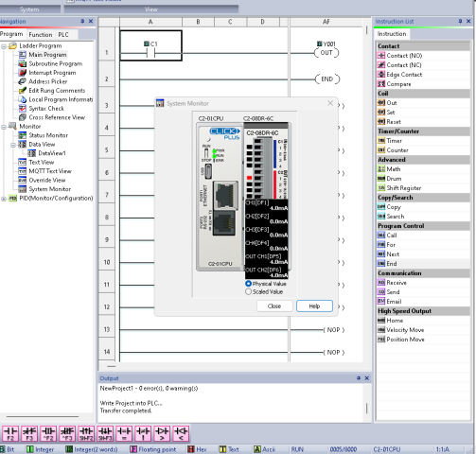Open the Edit Rung Comments icon

[23, 91]
